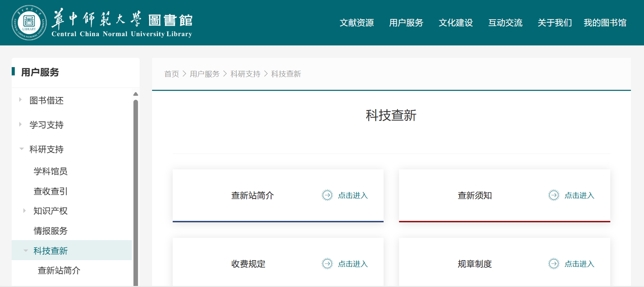
Task: Click 科研支持 breadcrumb link
Action: pyautogui.click(x=245, y=74)
